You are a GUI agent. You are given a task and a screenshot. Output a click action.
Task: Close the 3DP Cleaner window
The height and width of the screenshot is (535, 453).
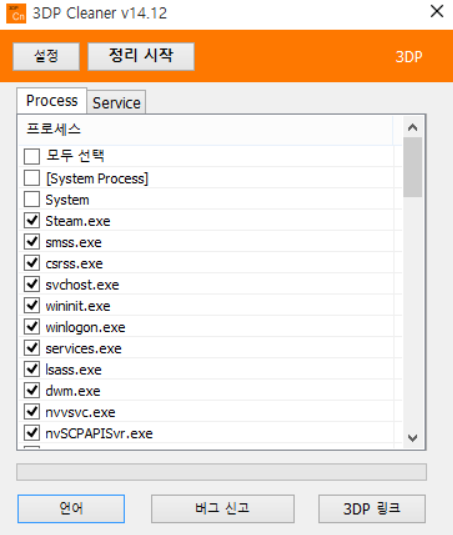[x=437, y=12]
